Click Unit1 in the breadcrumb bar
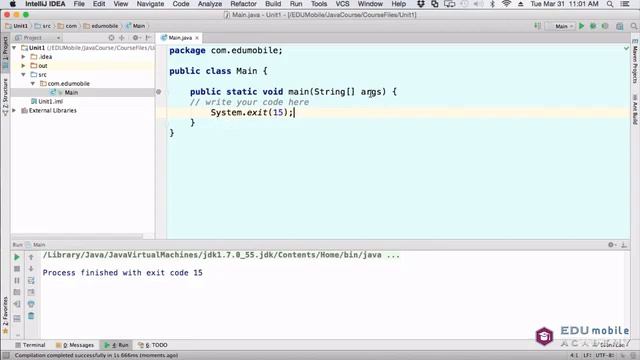The image size is (640, 360). coord(17,26)
